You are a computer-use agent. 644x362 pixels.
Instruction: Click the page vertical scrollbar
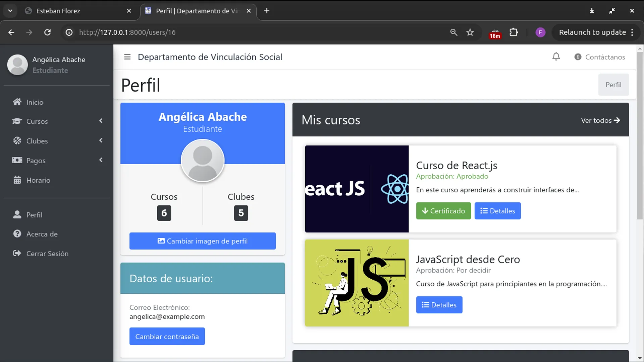point(640,136)
